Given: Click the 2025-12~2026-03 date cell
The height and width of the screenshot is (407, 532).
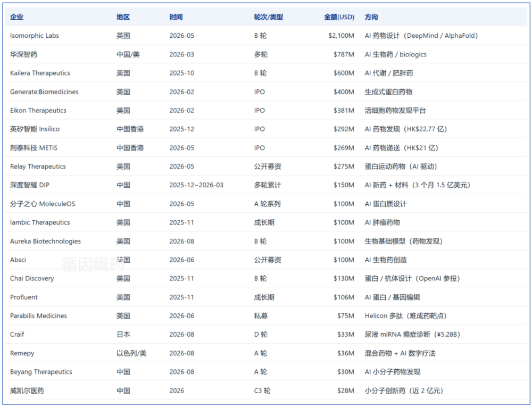Looking at the screenshot, I should pos(196,185).
